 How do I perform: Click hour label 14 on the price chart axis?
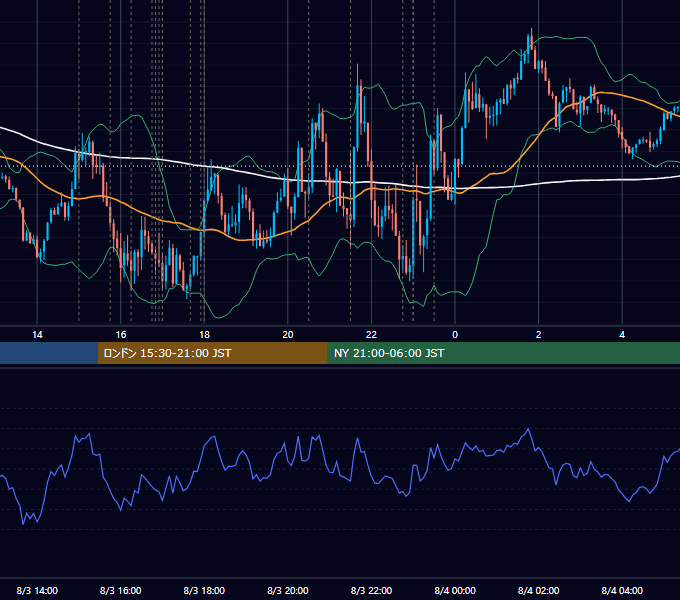(37, 335)
